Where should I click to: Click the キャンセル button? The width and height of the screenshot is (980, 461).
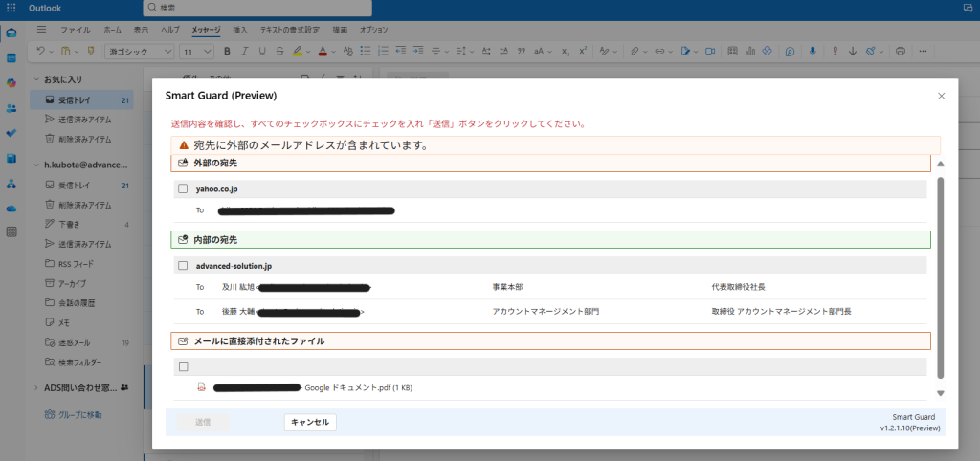point(310,422)
